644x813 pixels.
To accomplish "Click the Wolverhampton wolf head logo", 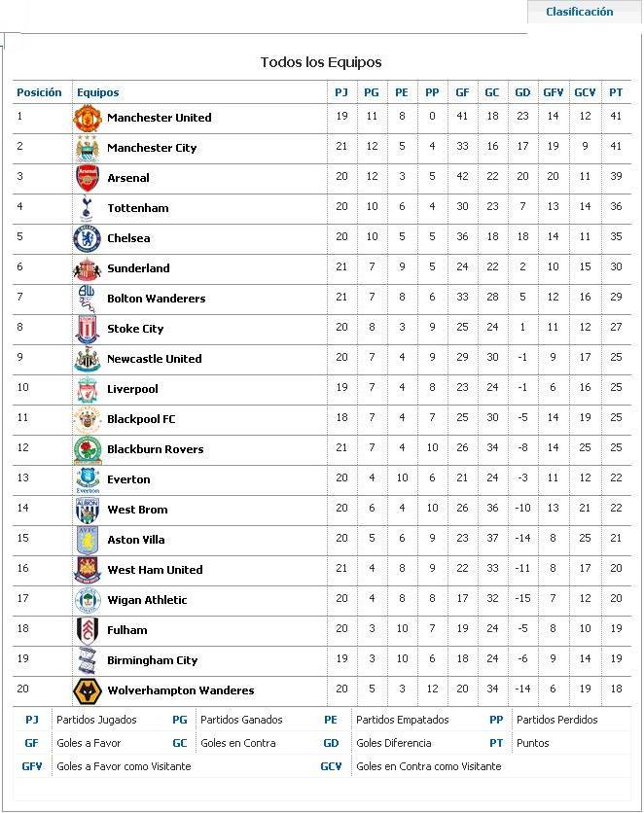I will 88,690.
